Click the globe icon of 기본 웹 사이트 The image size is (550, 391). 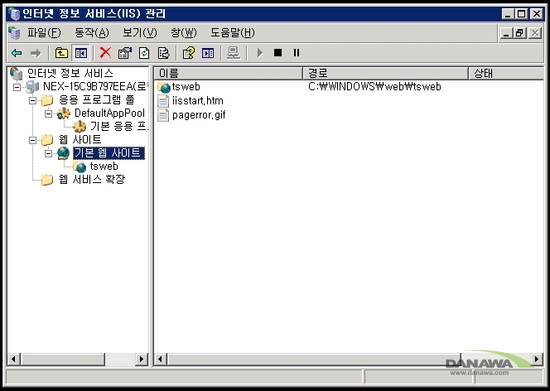[x=63, y=153]
